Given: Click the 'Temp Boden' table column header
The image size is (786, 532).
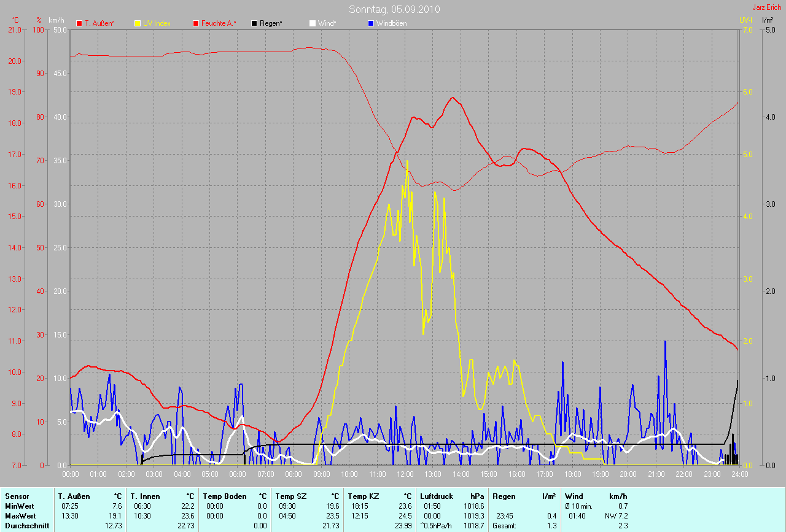Looking at the screenshot, I should click(225, 496).
